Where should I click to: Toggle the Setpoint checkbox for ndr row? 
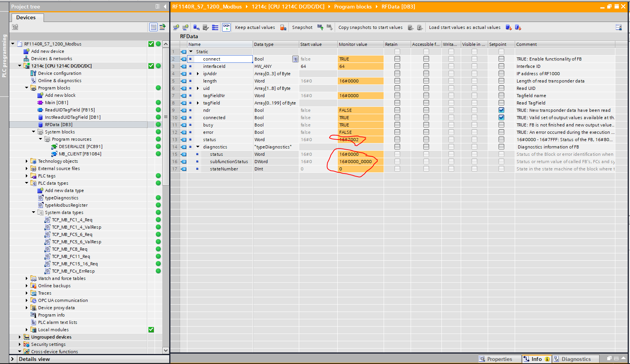point(501,110)
